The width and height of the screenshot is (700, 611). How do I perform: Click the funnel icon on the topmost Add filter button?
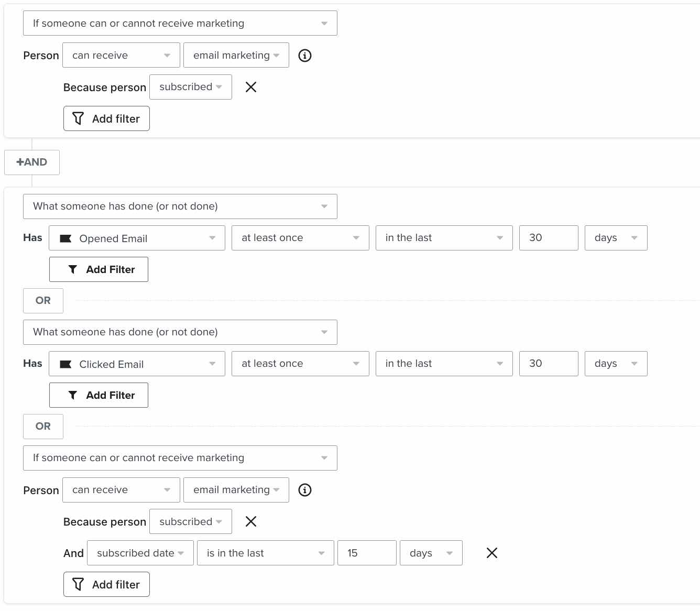(78, 118)
